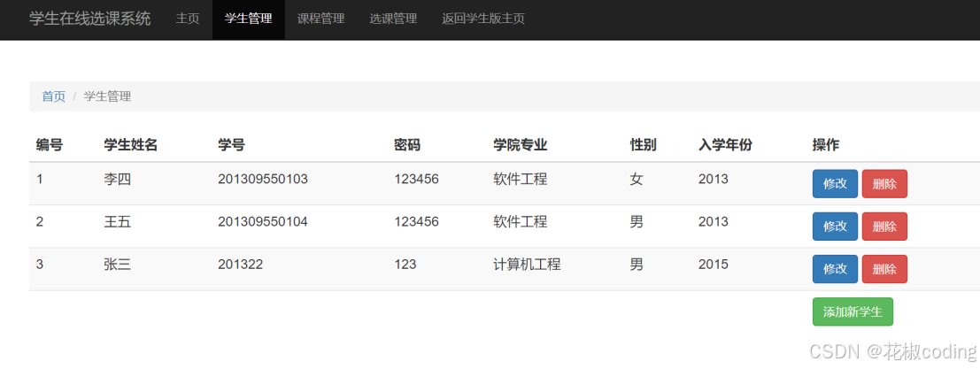Click 删除 button for 李四
Viewport: 980px width, 369px height.
tap(884, 183)
